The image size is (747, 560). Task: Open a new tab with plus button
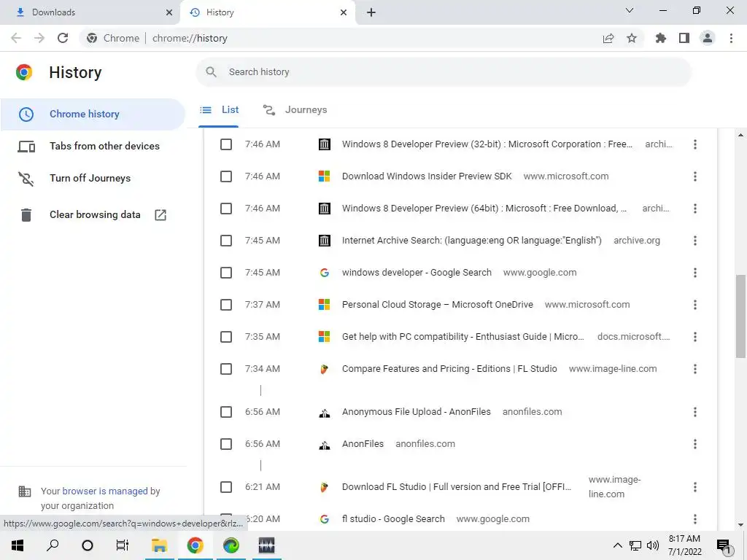point(371,12)
